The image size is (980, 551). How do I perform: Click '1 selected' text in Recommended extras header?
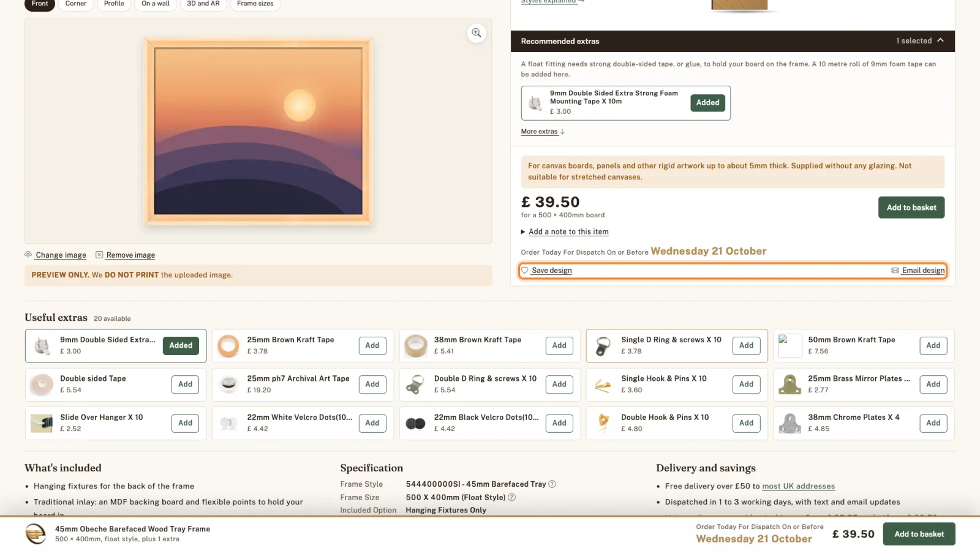[914, 41]
